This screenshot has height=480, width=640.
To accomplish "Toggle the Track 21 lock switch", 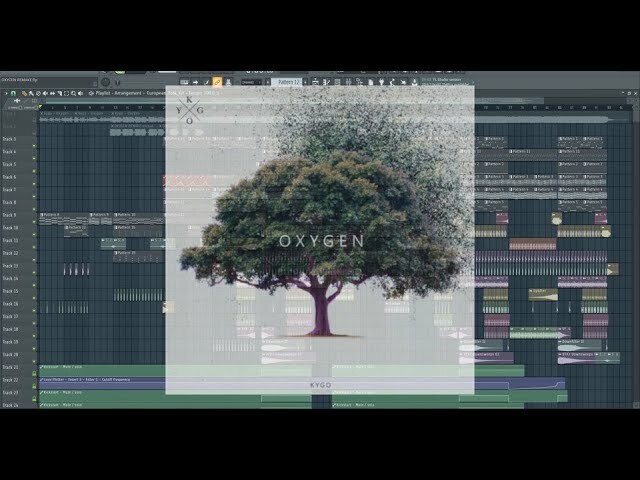I will pos(34,373).
